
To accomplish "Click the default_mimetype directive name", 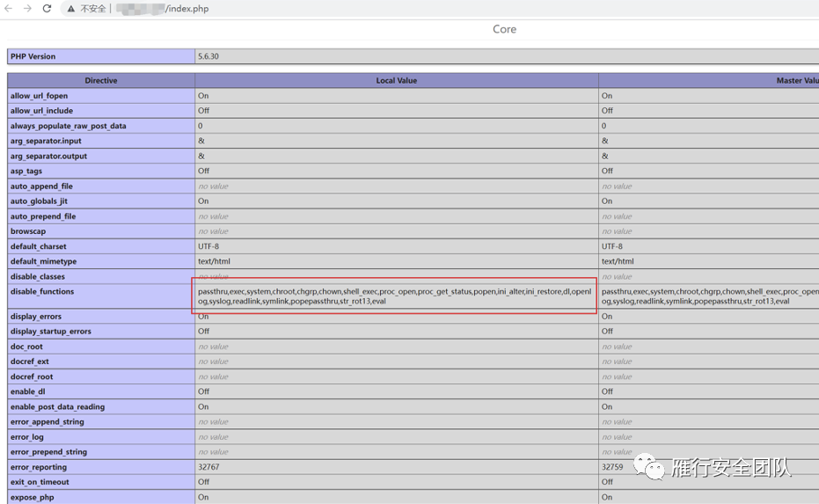I will pyautogui.click(x=43, y=261).
